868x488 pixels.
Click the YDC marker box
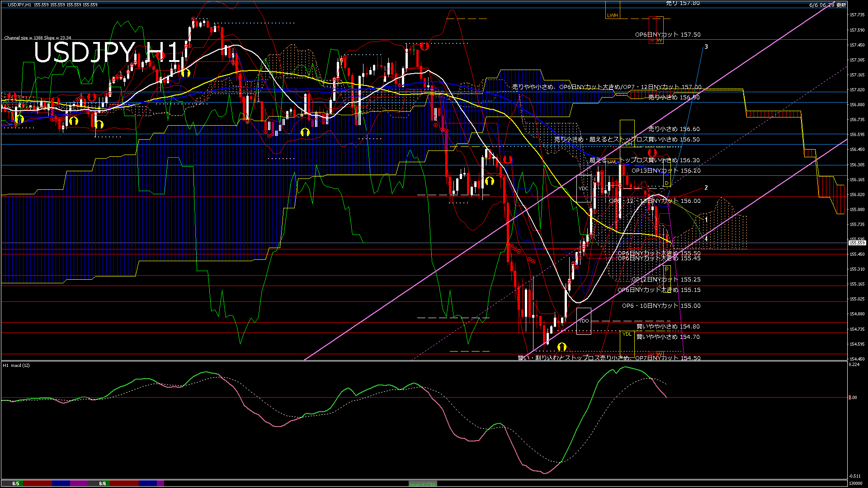[x=584, y=188]
